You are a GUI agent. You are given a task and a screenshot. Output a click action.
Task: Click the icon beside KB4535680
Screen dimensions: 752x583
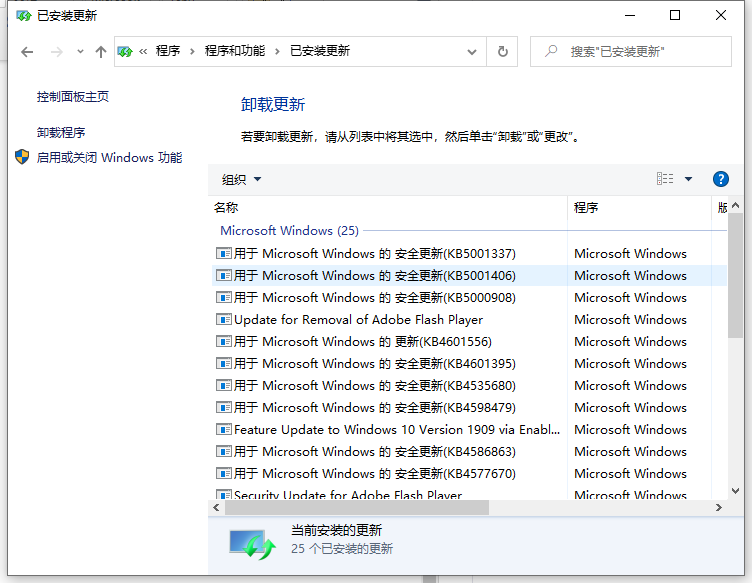[x=223, y=385]
